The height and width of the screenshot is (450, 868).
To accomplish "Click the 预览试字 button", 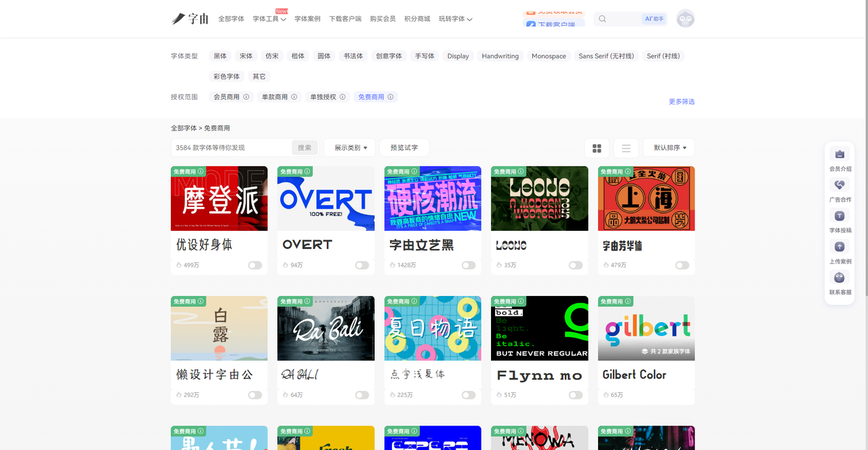I will click(404, 148).
